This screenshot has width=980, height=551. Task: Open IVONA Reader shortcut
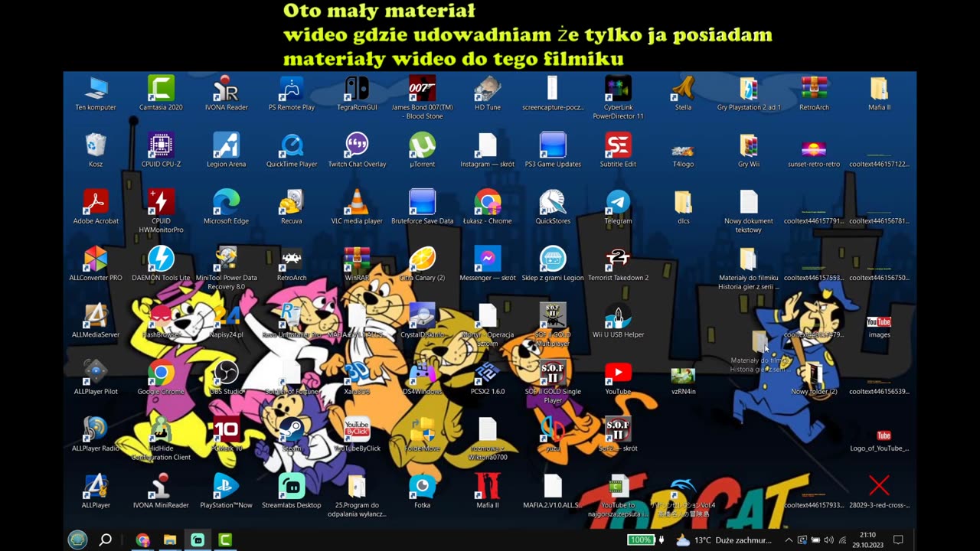click(226, 93)
